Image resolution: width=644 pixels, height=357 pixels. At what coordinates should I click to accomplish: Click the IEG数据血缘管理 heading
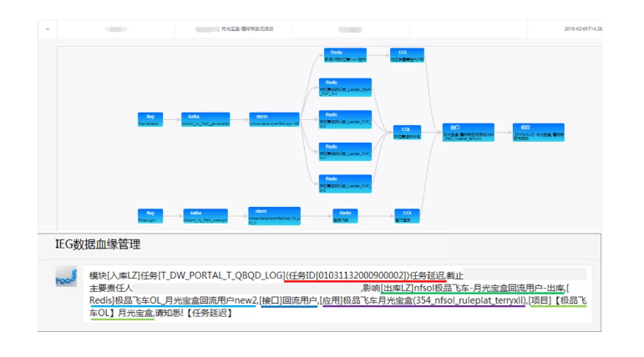click(x=98, y=244)
